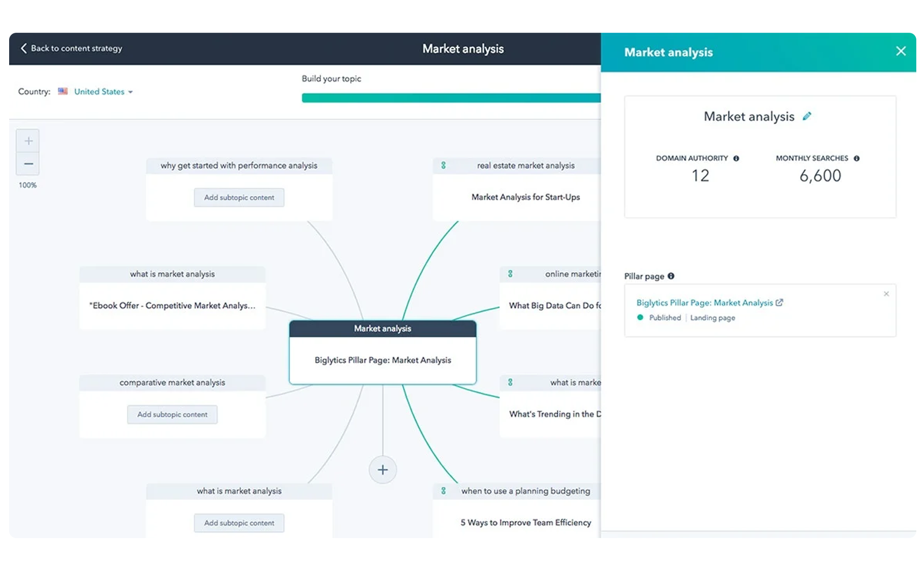Open Biglytics Pillar Page card in map
924x578 pixels.
(383, 360)
